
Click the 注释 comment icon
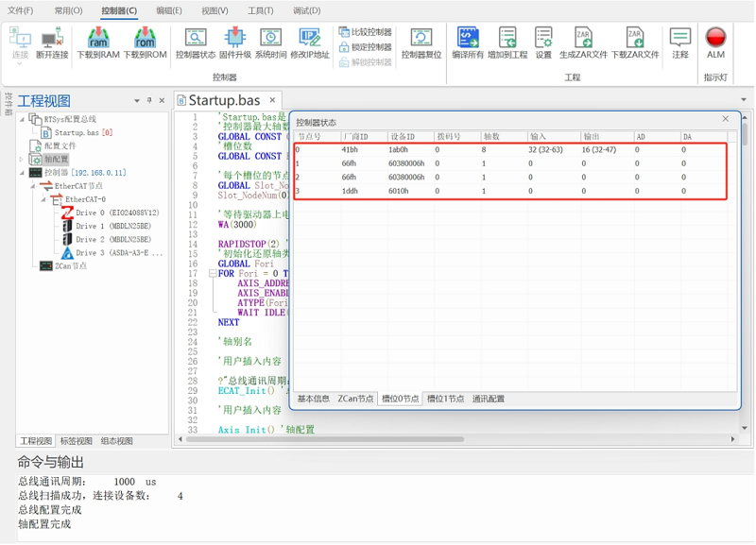(679, 43)
